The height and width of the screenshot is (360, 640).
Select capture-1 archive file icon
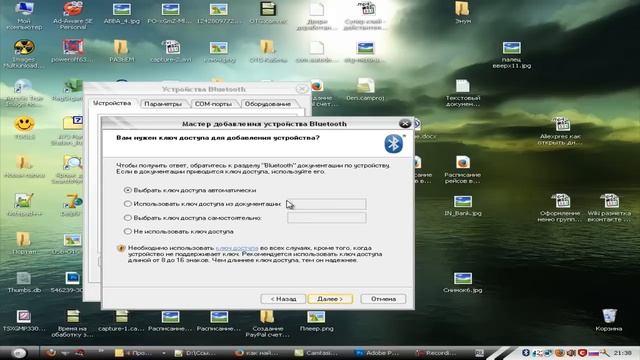click(x=121, y=320)
